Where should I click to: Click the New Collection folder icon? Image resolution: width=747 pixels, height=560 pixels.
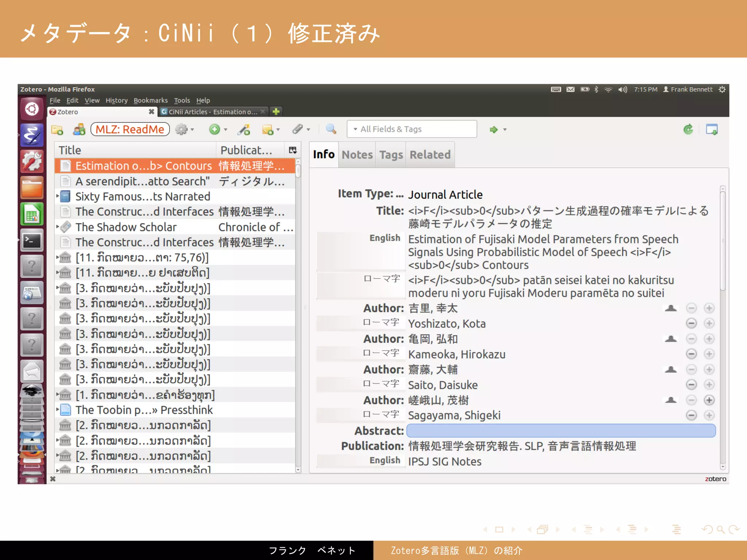[57, 129]
